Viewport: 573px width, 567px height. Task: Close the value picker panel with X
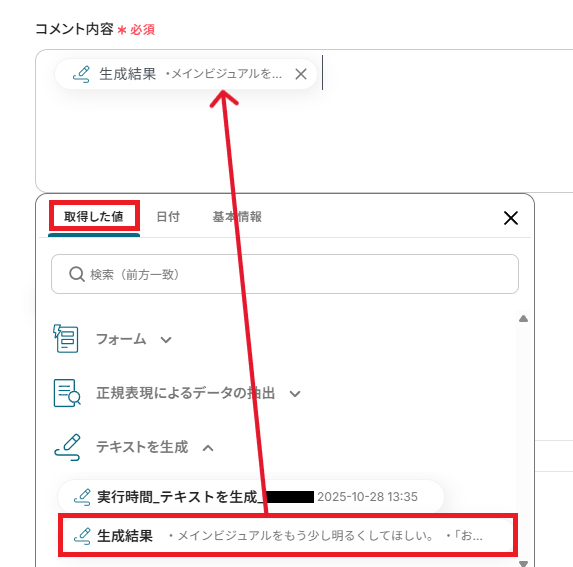click(x=511, y=218)
